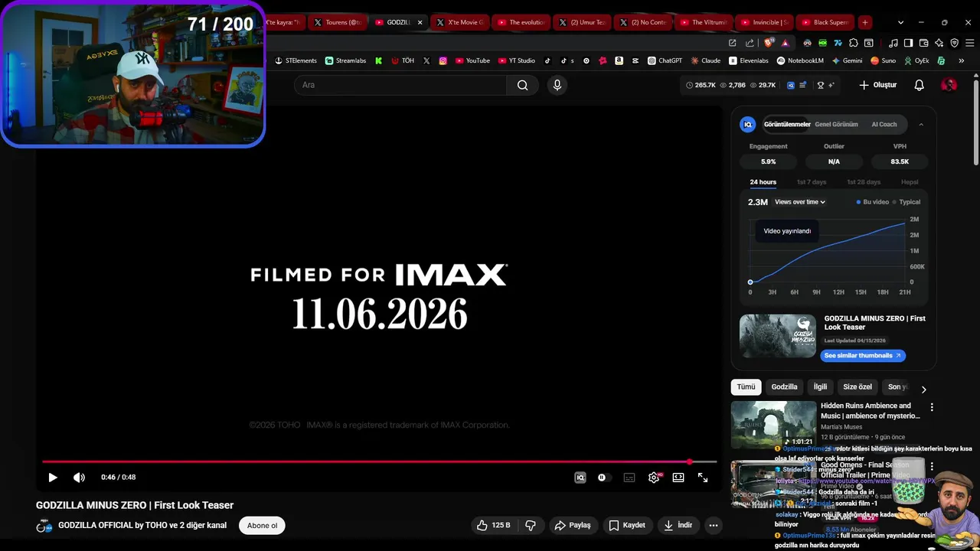The height and width of the screenshot is (551, 980).
Task: Click See similar thumbnails button
Action: (863, 356)
